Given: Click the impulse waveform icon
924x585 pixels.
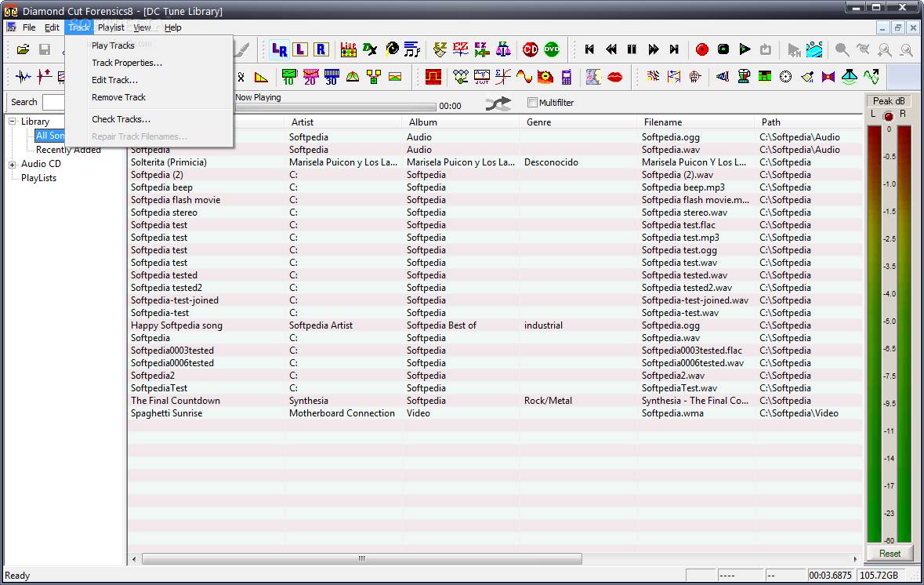Looking at the screenshot, I should 23,77.
